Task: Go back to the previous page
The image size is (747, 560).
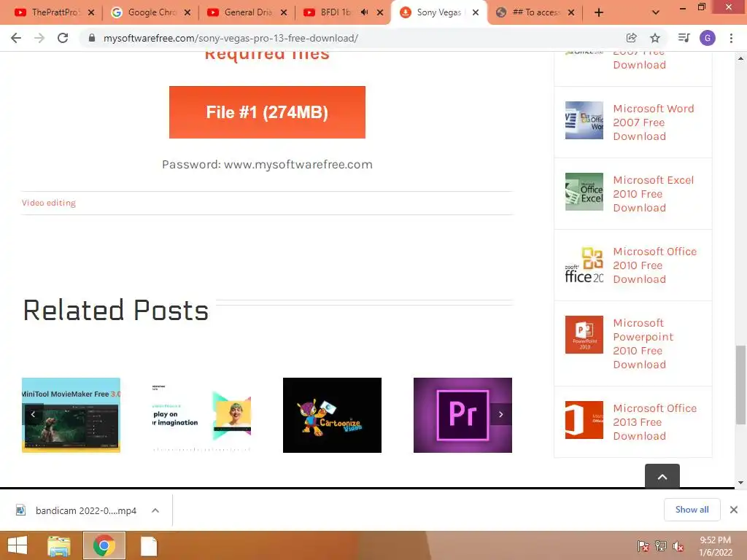Action: pyautogui.click(x=16, y=38)
